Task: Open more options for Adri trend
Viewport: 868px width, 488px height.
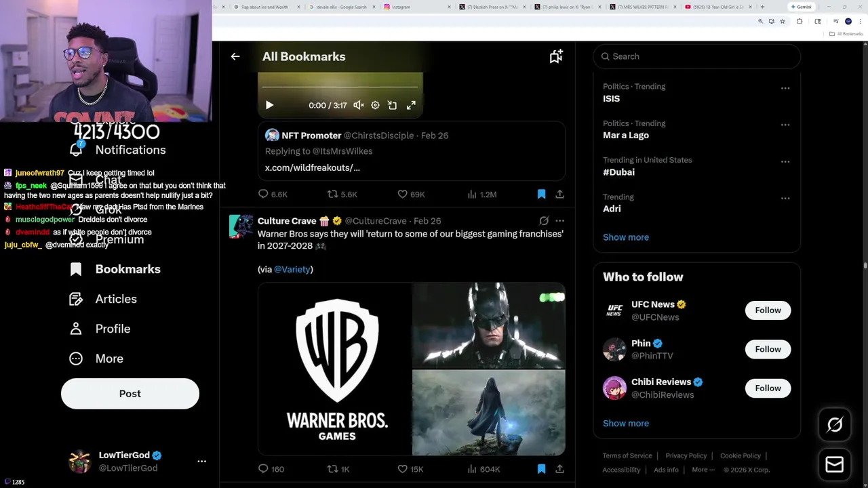Action: (785, 198)
